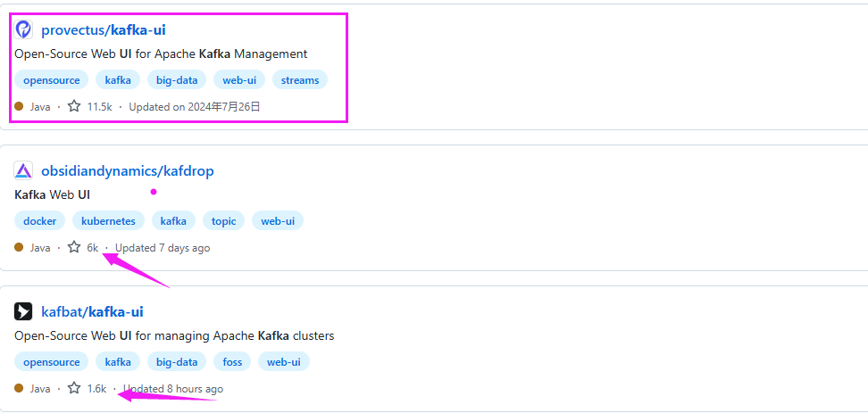Click 'Updated 7 days ago' text
Viewport: 868px width, 413px height.
[x=163, y=248]
